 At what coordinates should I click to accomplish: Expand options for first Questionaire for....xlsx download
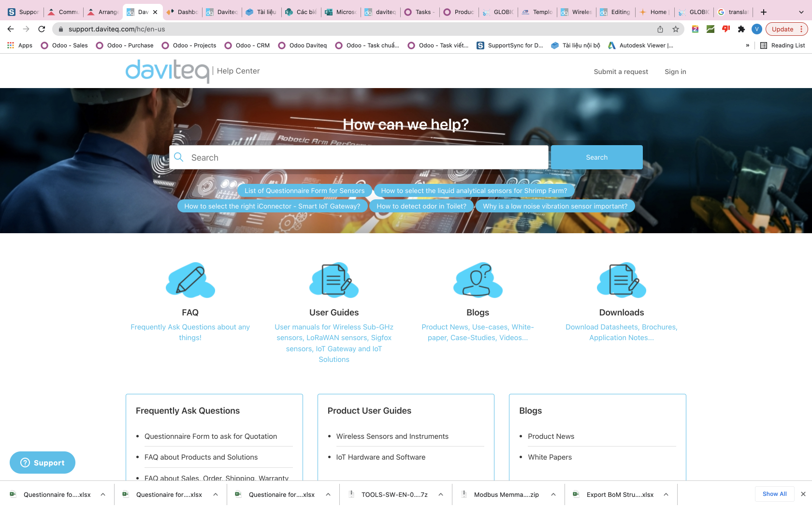coord(216,494)
